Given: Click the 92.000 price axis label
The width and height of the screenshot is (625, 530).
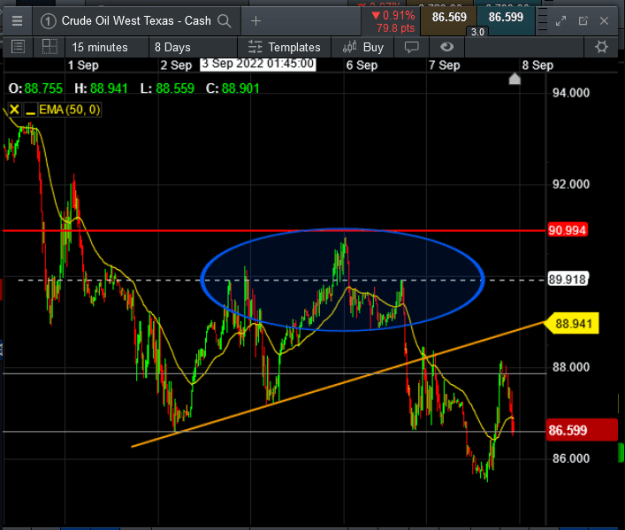Looking at the screenshot, I should pyautogui.click(x=571, y=184).
